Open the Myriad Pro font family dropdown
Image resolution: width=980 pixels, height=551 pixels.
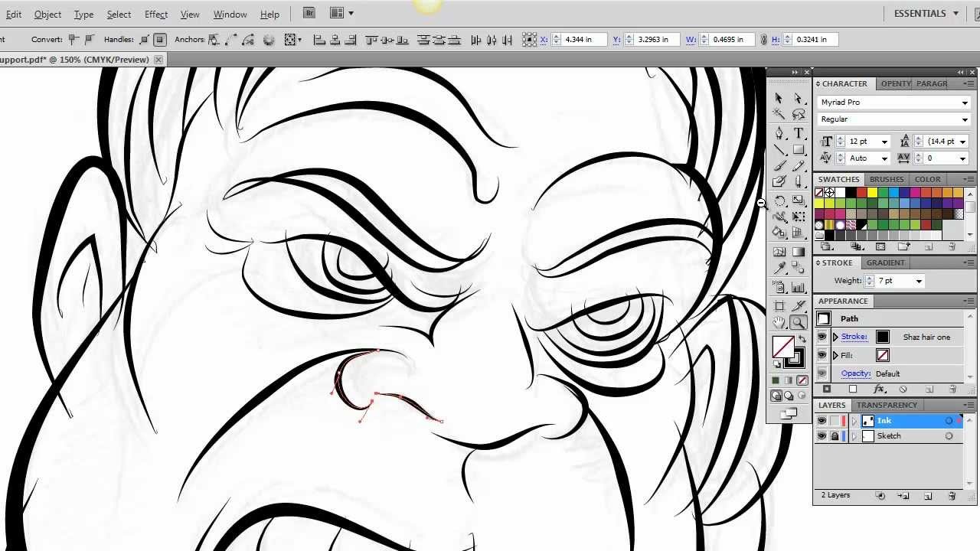(965, 103)
